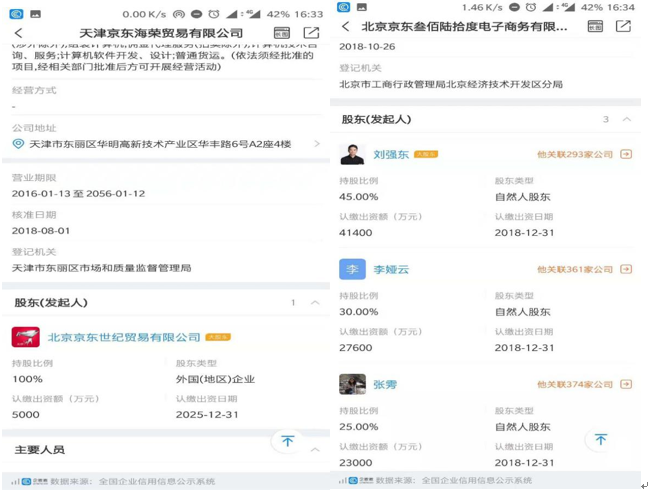Screen dimensions: 659x497
Task: Tap app notification icon in left status bar
Action: pyautogui.click(x=16, y=14)
